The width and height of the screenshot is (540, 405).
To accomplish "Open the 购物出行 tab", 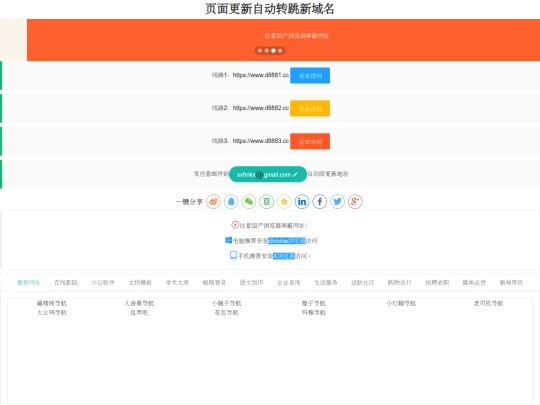I will [400, 283].
